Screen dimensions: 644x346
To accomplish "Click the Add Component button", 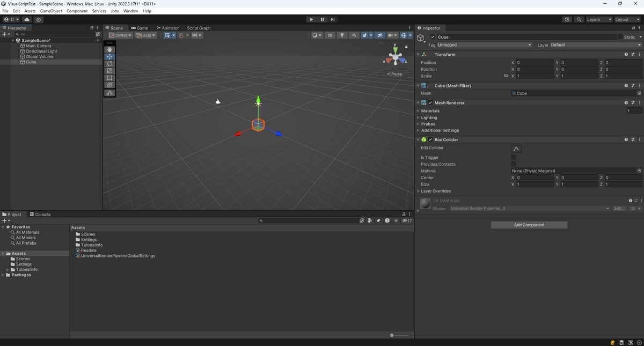I will 529,225.
